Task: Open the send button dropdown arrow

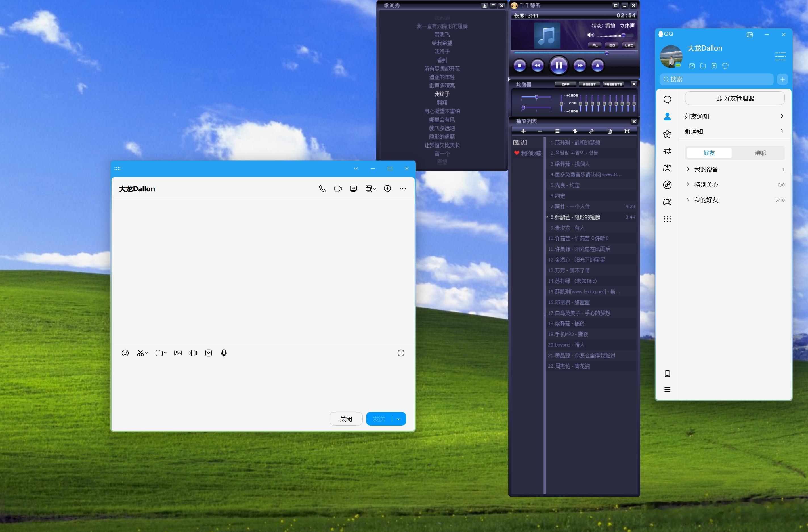Action: [x=398, y=419]
